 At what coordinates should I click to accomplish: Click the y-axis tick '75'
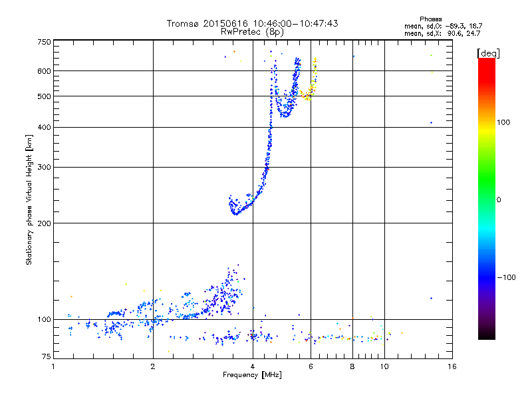47,356
